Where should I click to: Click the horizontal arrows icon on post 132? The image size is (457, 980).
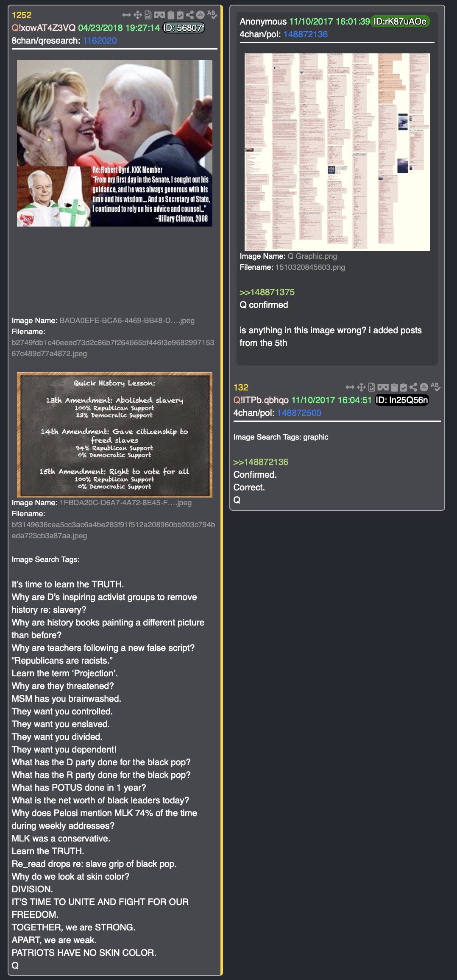pyautogui.click(x=350, y=387)
